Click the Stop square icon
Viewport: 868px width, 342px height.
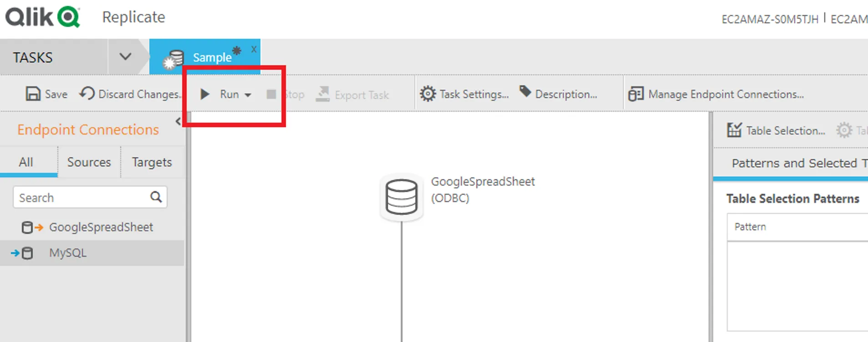pyautogui.click(x=271, y=94)
